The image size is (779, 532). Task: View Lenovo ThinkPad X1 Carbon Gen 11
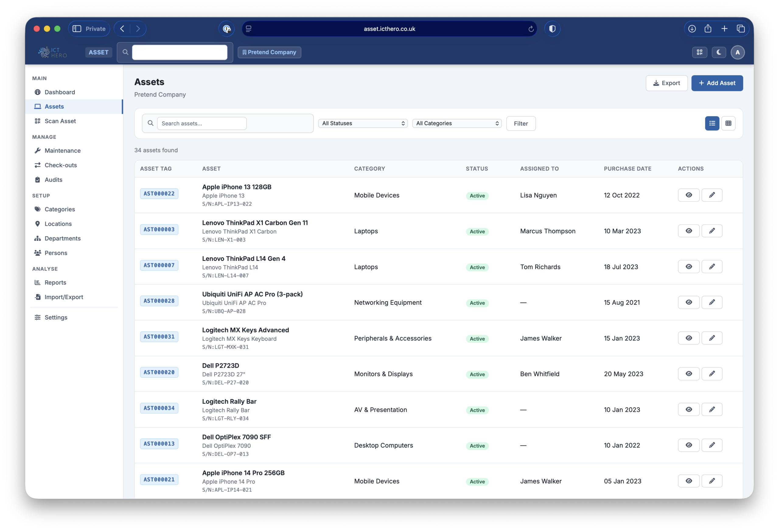pos(689,231)
